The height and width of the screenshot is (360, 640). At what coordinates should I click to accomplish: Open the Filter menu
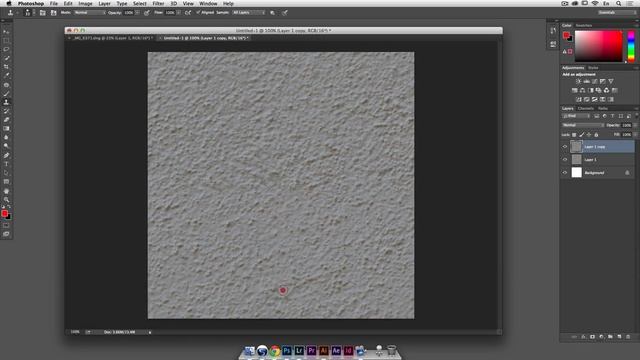[x=158, y=4]
